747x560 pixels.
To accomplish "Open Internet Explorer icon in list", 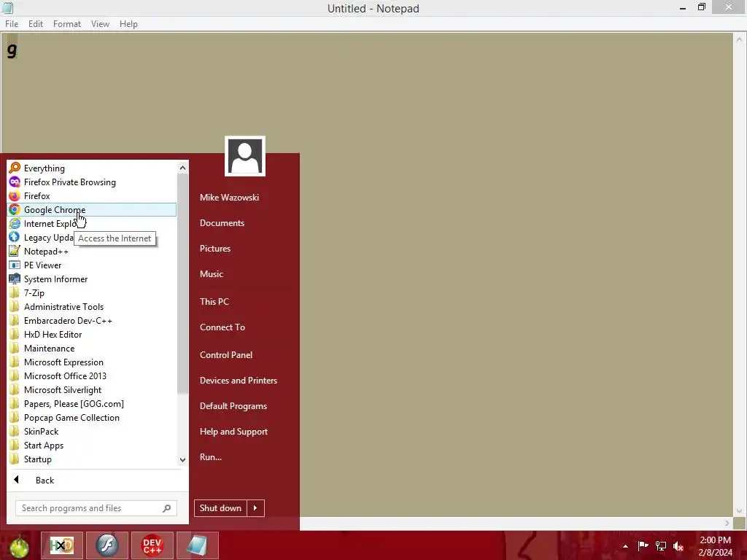I will 15,223.
